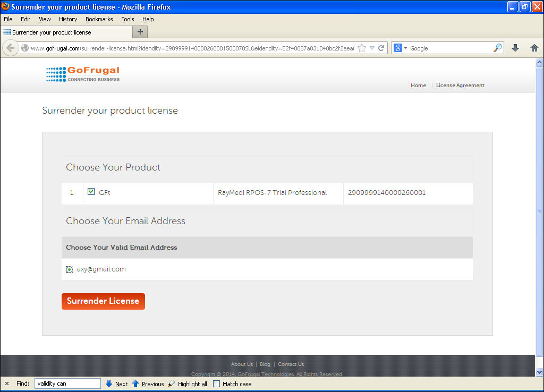Open the Edit menu

(x=25, y=19)
